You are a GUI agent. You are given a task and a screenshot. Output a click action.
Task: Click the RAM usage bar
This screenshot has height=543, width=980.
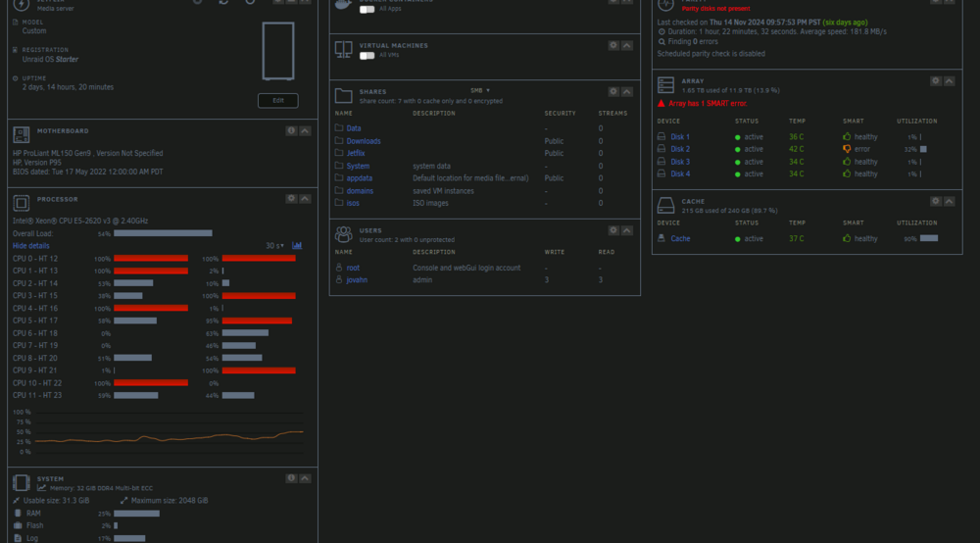click(x=137, y=513)
